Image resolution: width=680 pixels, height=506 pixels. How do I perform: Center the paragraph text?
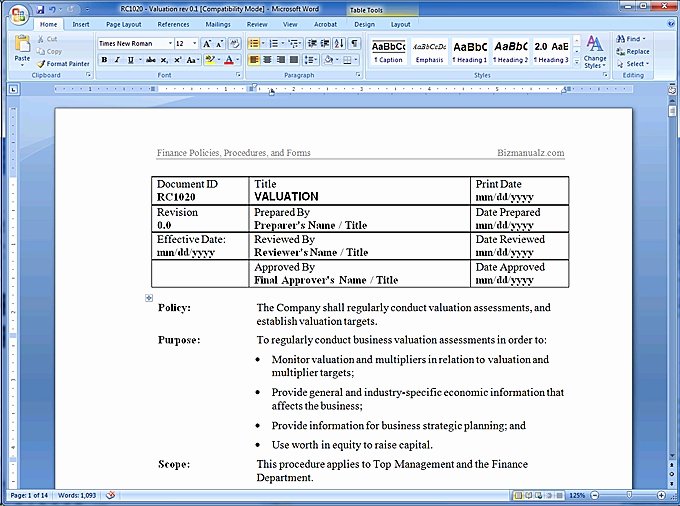click(268, 60)
